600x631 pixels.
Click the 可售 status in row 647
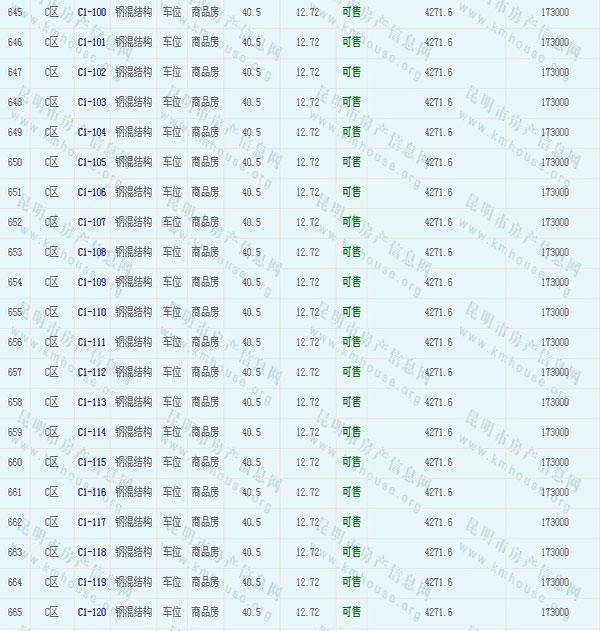coord(351,72)
